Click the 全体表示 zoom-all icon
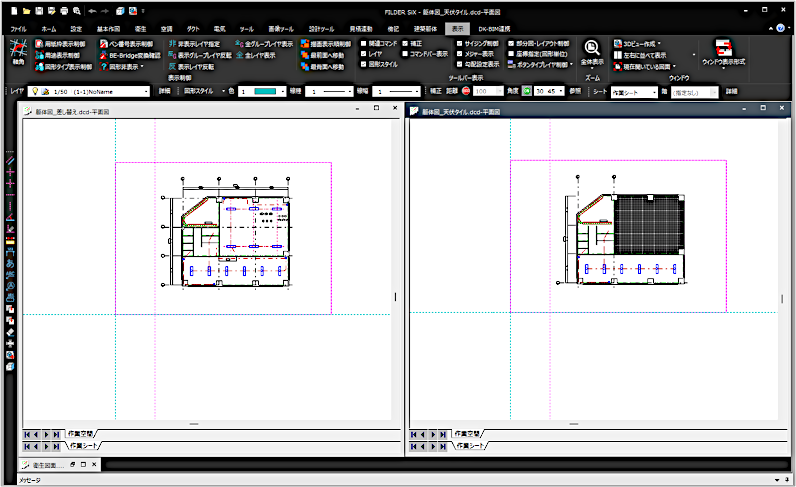This screenshot has height=487, width=796. 592,49
